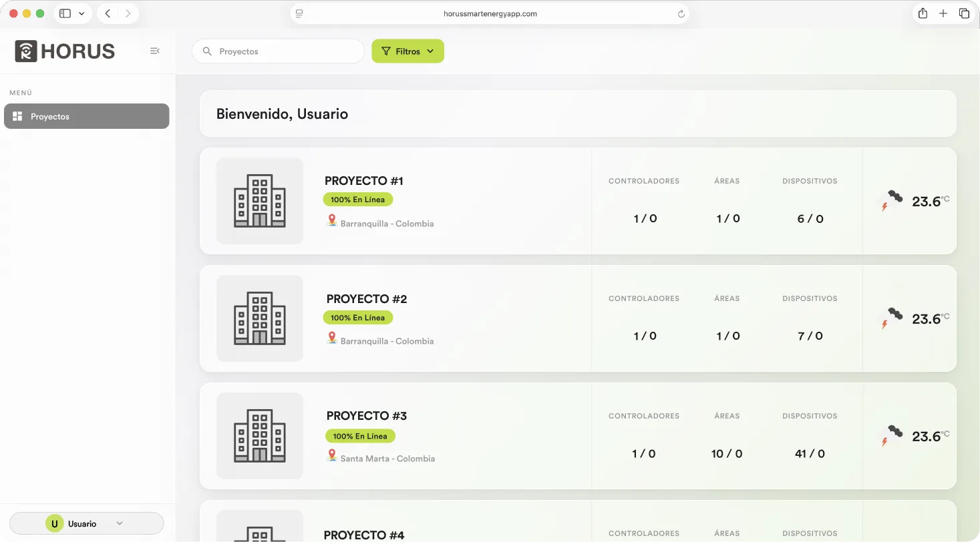Click the 23.6 temperature of PROYECTO #3
980x542 pixels.
point(927,437)
